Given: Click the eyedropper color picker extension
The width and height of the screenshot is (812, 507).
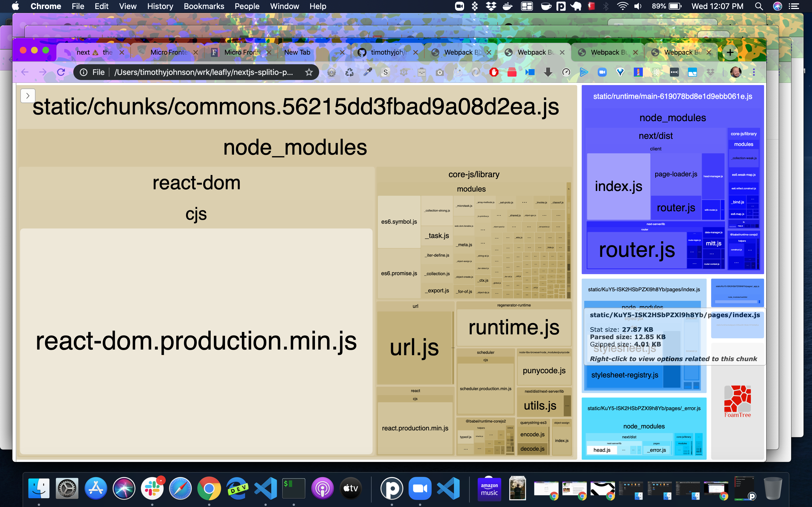Looking at the screenshot, I should [x=368, y=72].
